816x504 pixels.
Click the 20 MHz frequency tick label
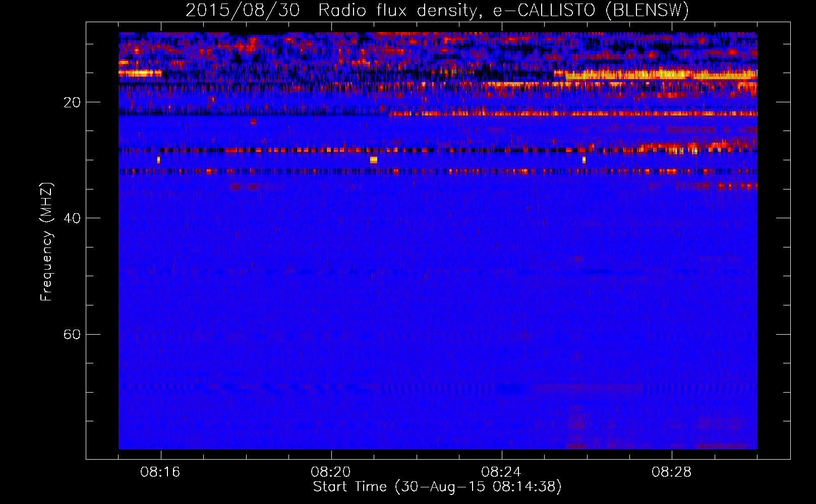tap(72, 102)
